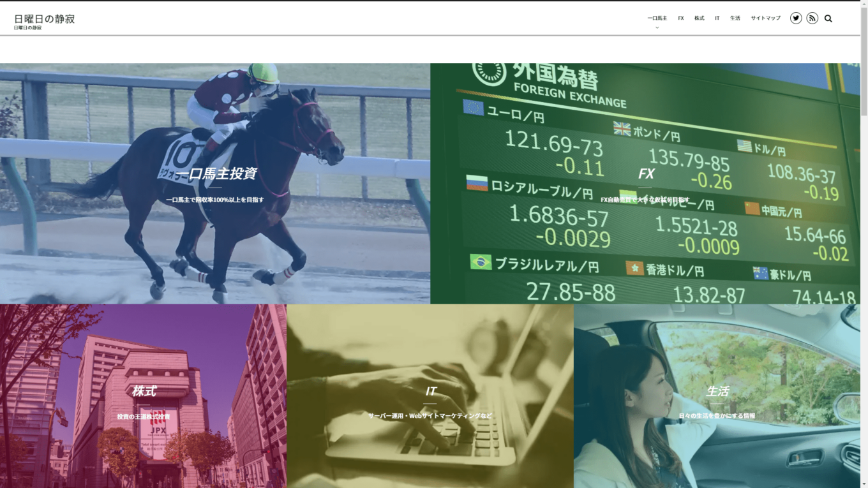Open the サイトマップ menu item
This screenshot has height=488, width=868.
tap(765, 18)
